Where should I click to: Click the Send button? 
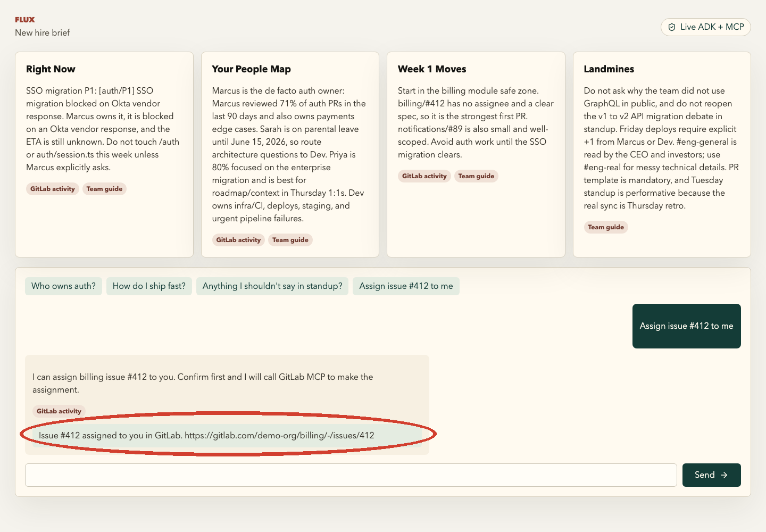click(x=711, y=475)
